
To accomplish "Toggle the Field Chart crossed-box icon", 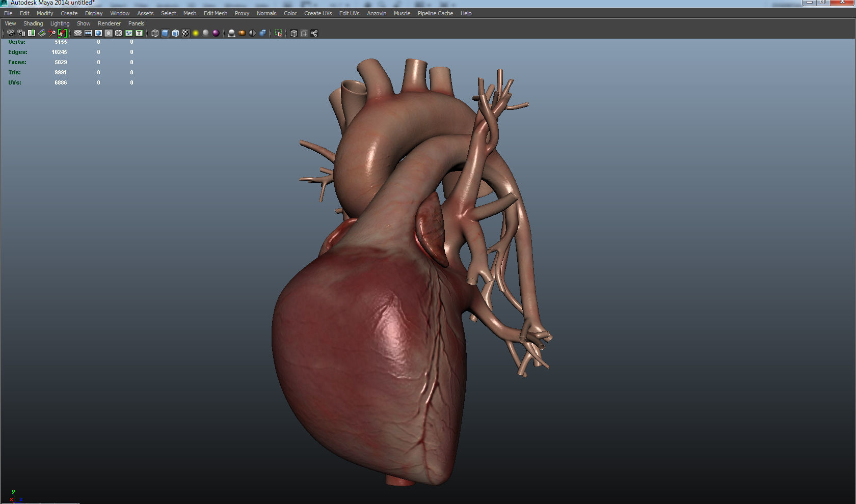I will click(119, 33).
